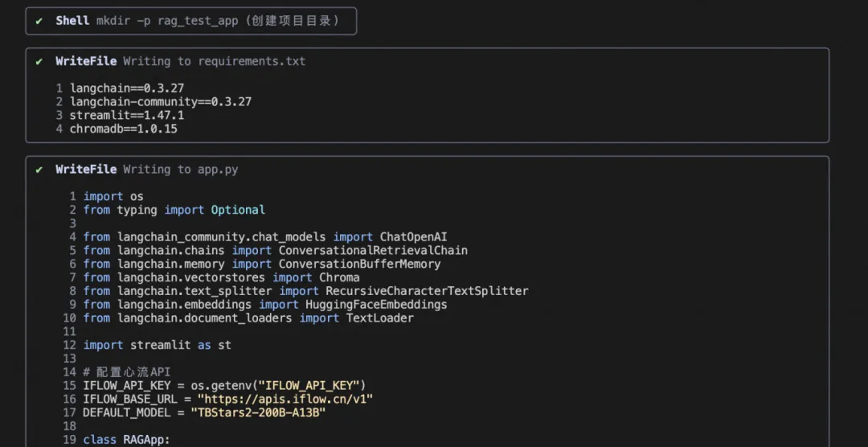This screenshot has height=447, width=868.
Task: Click the ChatOpenAI import name
Action: (x=413, y=237)
